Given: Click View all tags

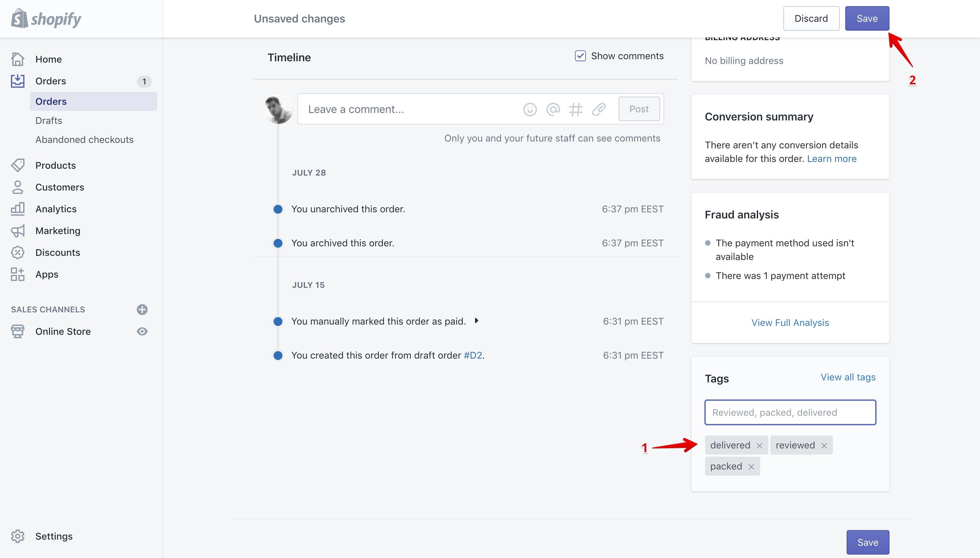Looking at the screenshot, I should click(848, 377).
